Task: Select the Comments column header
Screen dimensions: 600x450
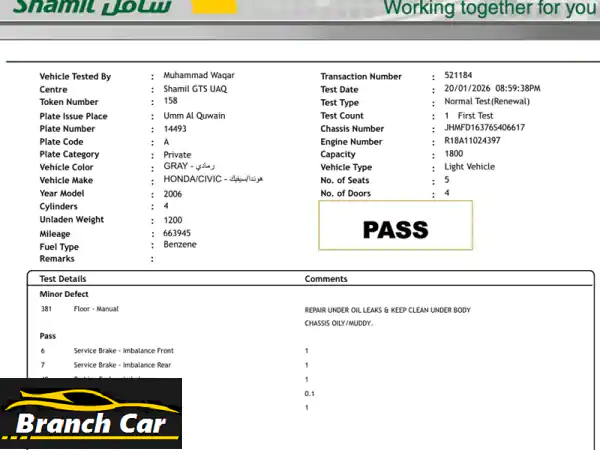Action: [326, 279]
